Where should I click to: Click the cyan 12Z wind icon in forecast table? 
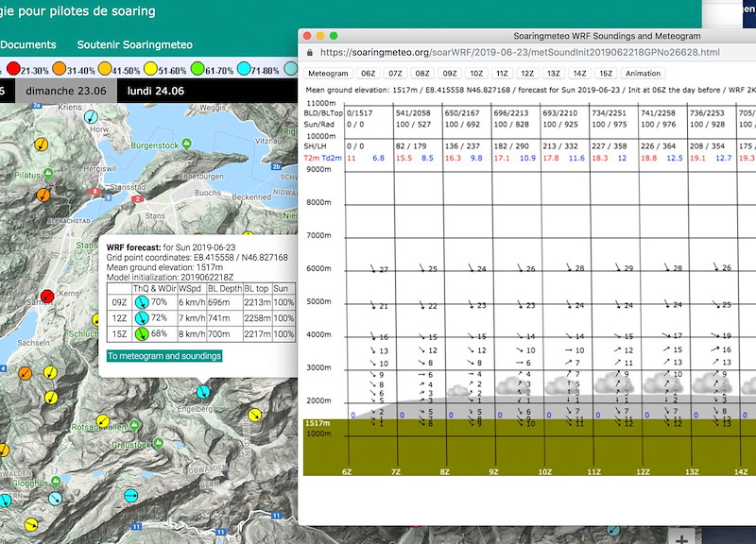141,318
